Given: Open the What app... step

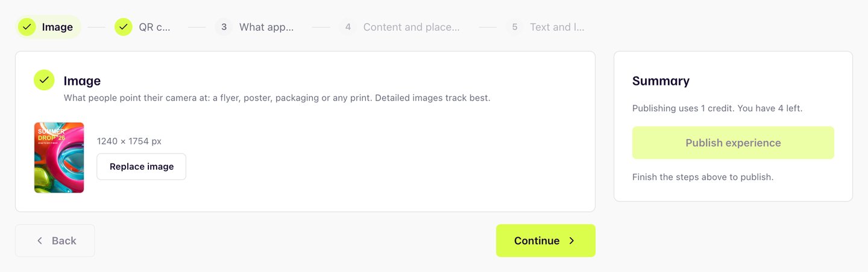Looking at the screenshot, I should coord(255,27).
